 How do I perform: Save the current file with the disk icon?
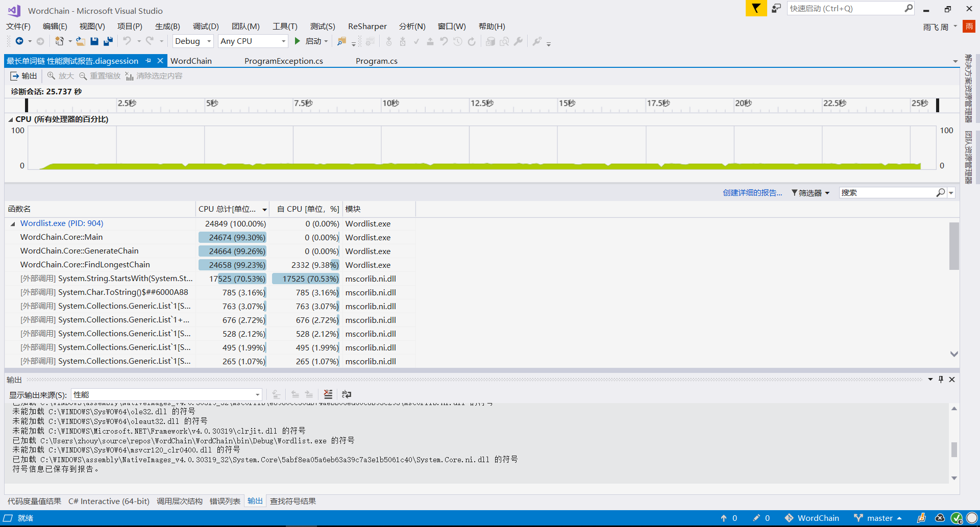(x=94, y=41)
